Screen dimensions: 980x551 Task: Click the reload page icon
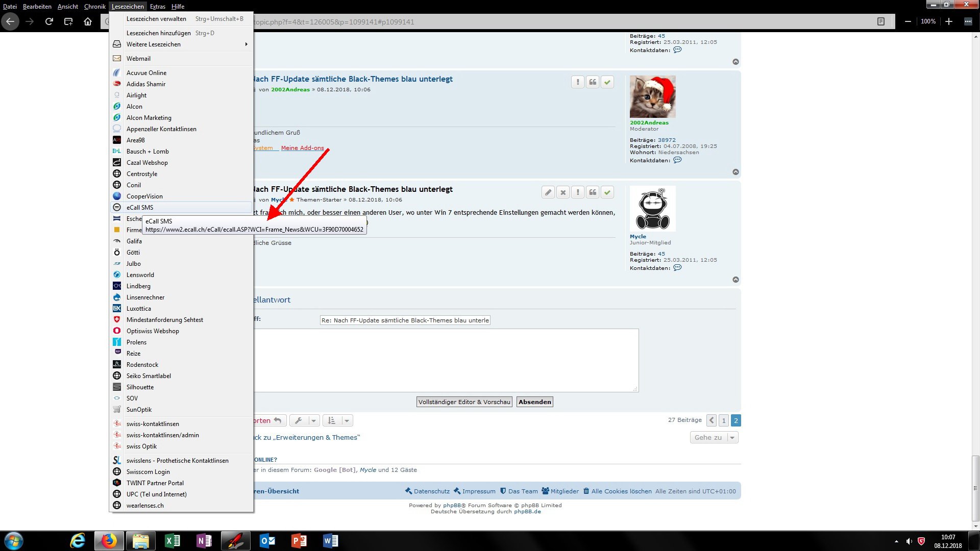(49, 21)
